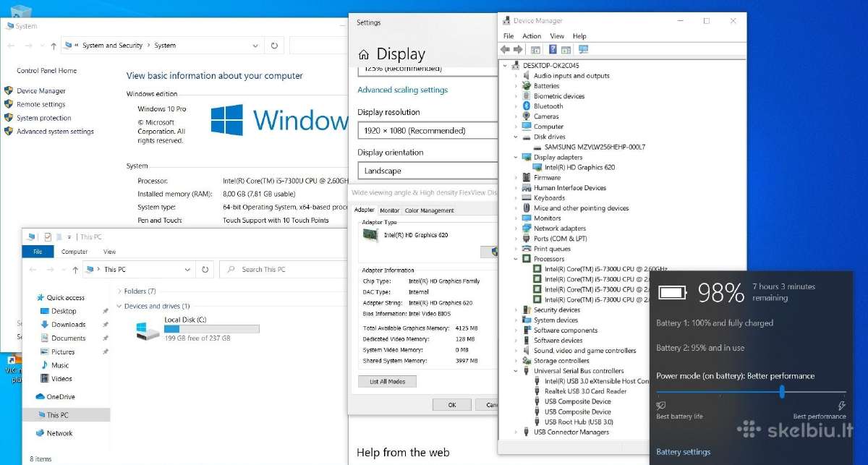Click the refresh icon in This PC explorer
Viewport: 868px width, 465px height.
(x=205, y=270)
